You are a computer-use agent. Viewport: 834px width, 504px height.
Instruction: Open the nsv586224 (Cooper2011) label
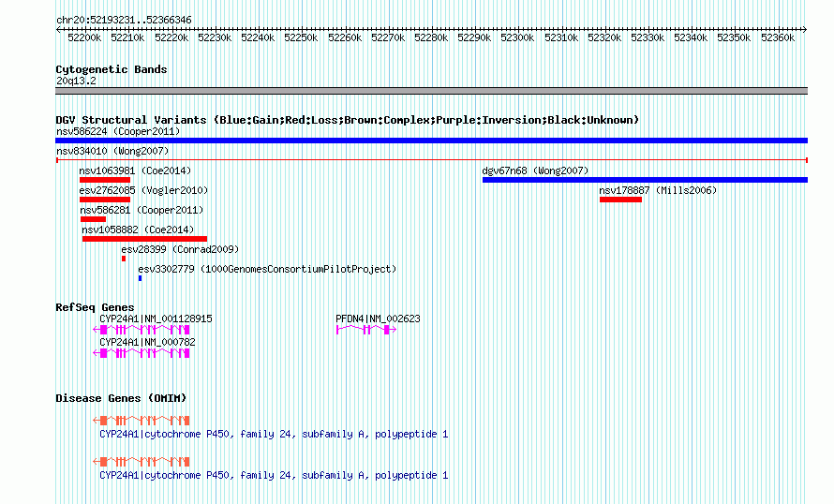[118, 131]
